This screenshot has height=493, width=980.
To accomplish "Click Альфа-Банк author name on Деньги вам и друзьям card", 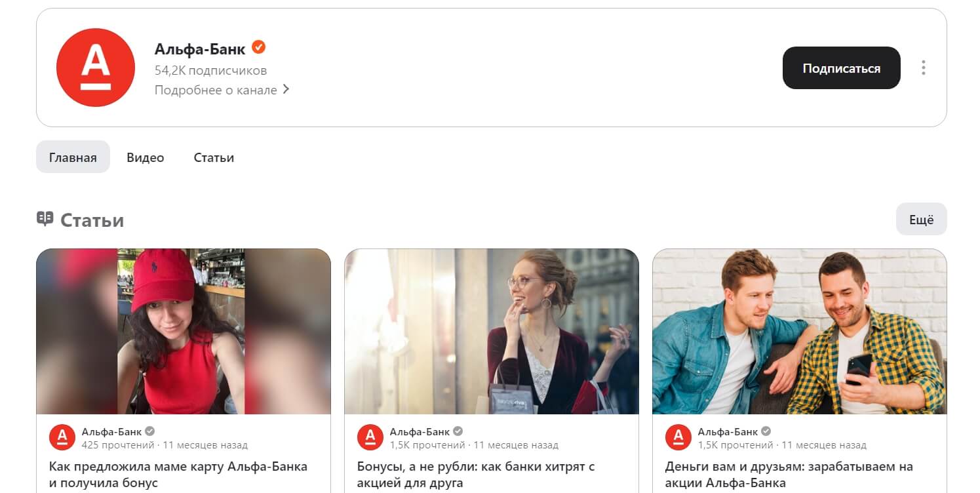I will pyautogui.click(x=728, y=431).
